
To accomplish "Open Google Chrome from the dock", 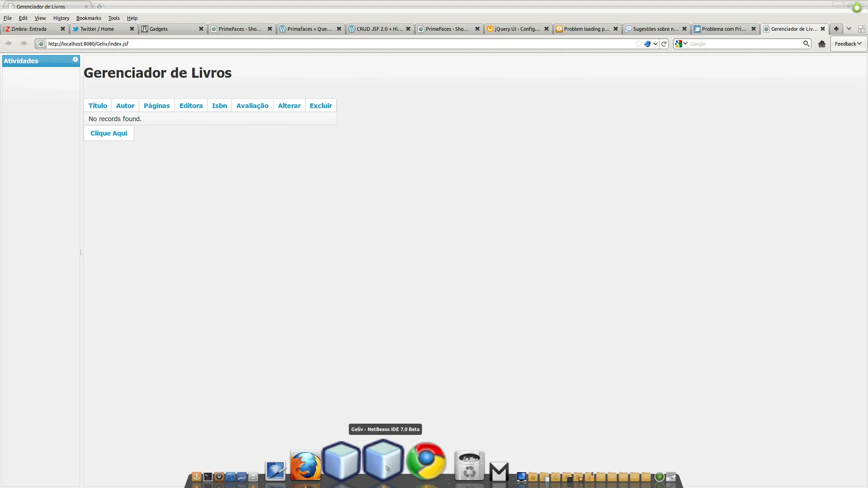I will point(426,461).
